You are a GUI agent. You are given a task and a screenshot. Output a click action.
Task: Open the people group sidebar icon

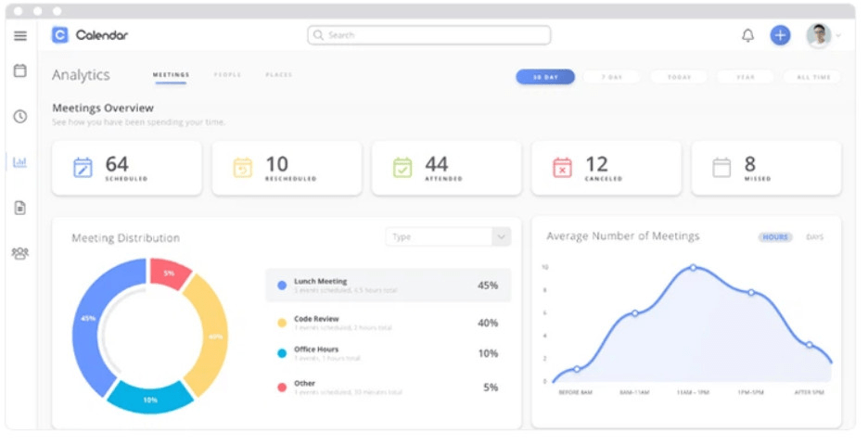pos(20,252)
